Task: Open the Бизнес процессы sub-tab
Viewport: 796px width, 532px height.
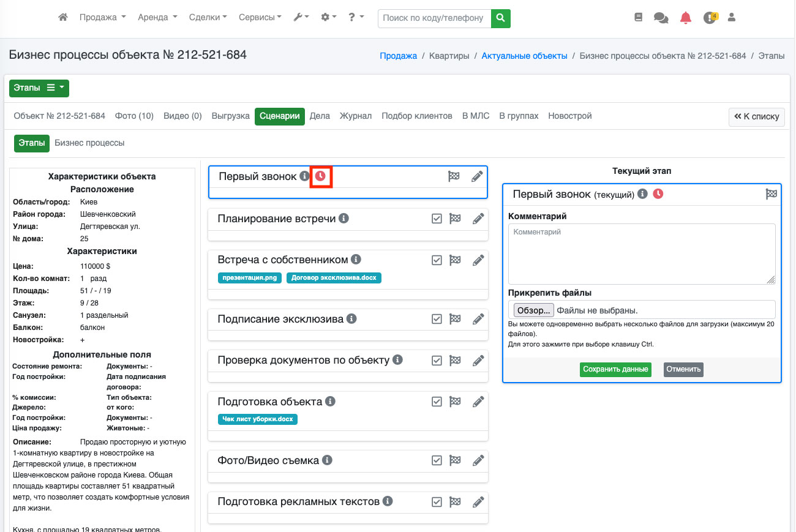Action: (89, 143)
